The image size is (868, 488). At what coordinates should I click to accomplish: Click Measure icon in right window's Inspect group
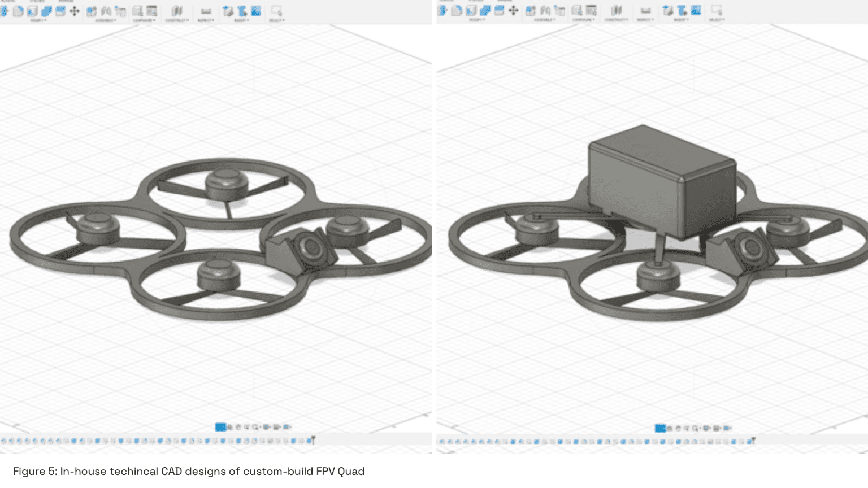tap(645, 11)
